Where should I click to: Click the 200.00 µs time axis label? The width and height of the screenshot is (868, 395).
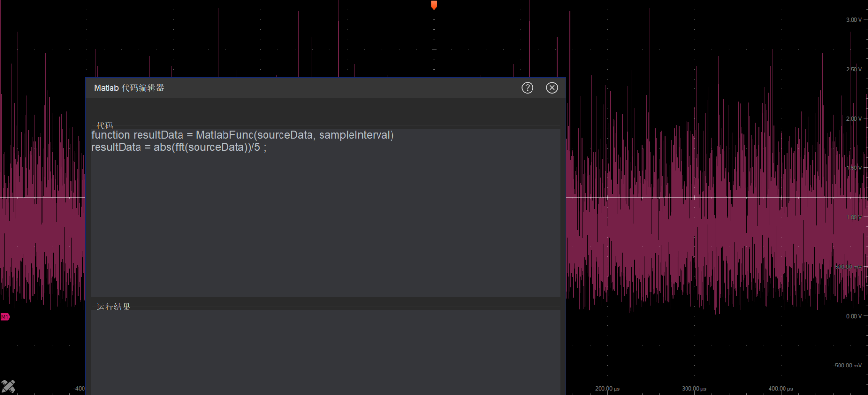click(x=607, y=389)
